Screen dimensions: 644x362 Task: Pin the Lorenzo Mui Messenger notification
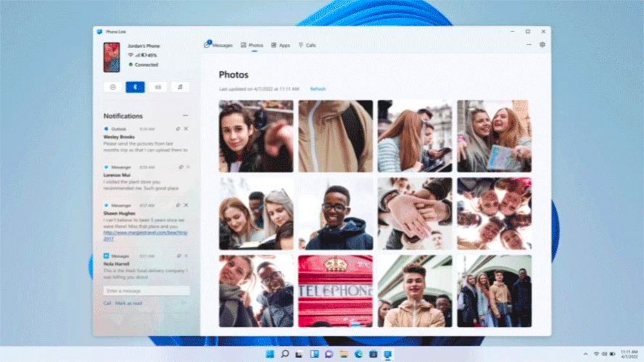pos(181,167)
